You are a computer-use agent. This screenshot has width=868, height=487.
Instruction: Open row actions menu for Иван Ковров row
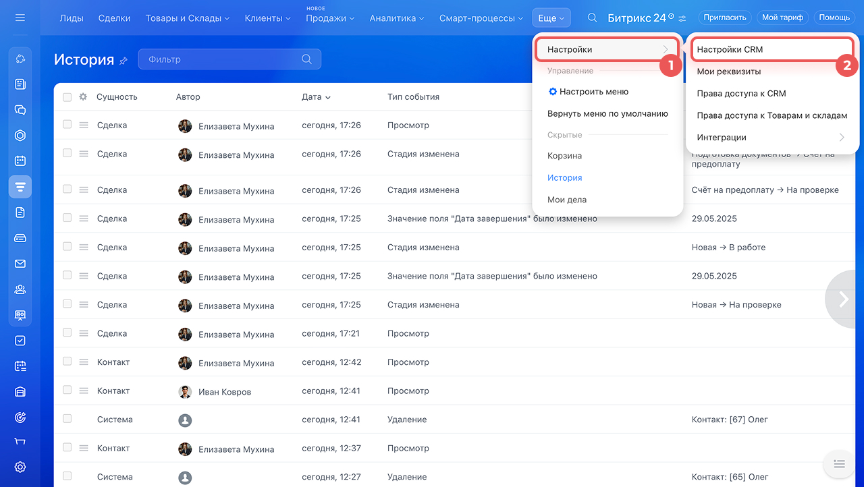click(x=84, y=391)
